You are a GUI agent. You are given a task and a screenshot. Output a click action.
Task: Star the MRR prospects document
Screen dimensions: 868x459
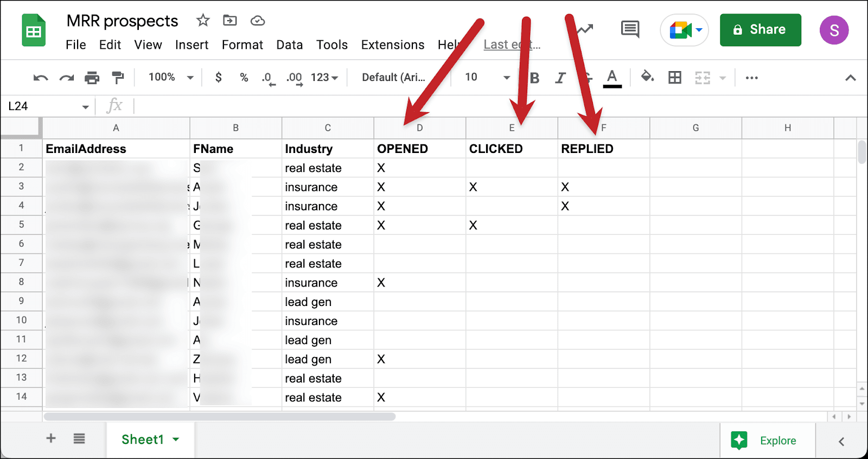point(203,21)
